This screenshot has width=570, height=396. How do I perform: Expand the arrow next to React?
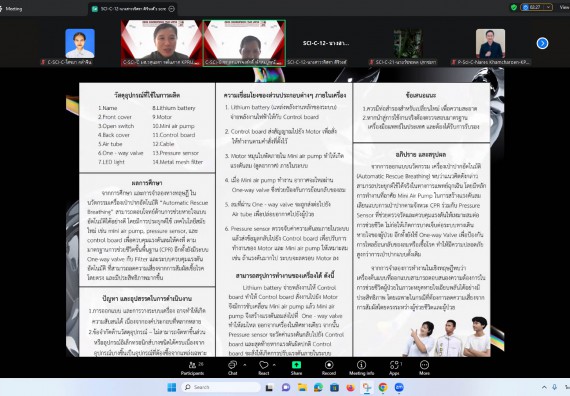click(x=274, y=364)
